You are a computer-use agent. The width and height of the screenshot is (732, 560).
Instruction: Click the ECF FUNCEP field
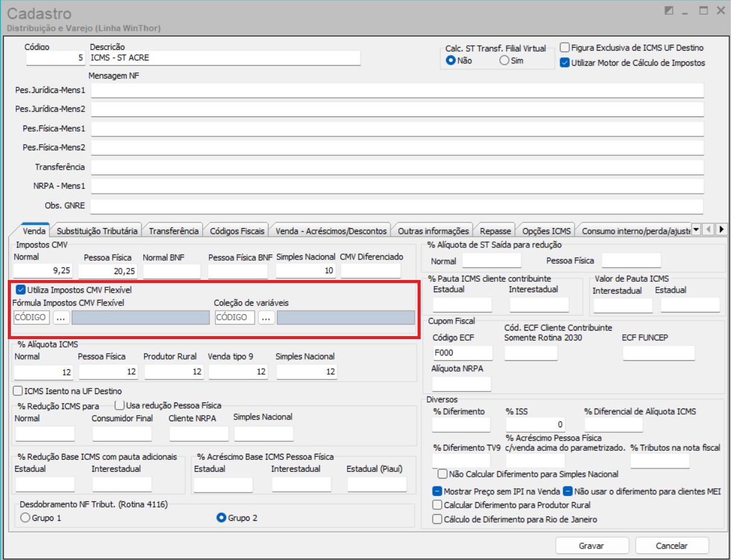[659, 353]
